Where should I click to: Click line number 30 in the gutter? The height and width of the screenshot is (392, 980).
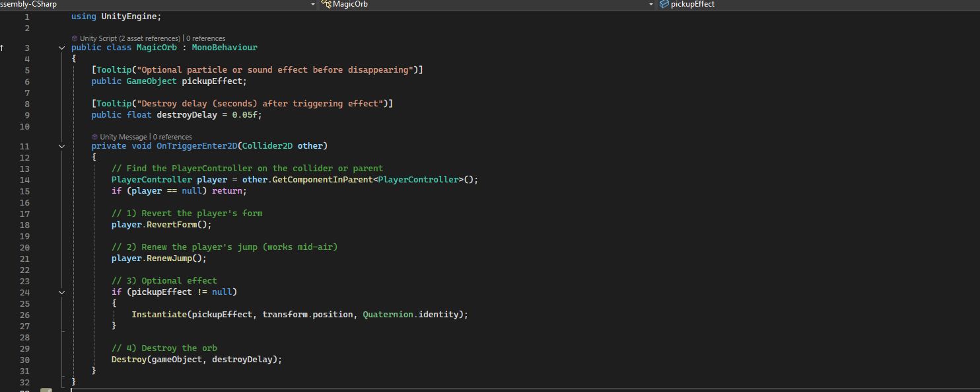[25, 360]
